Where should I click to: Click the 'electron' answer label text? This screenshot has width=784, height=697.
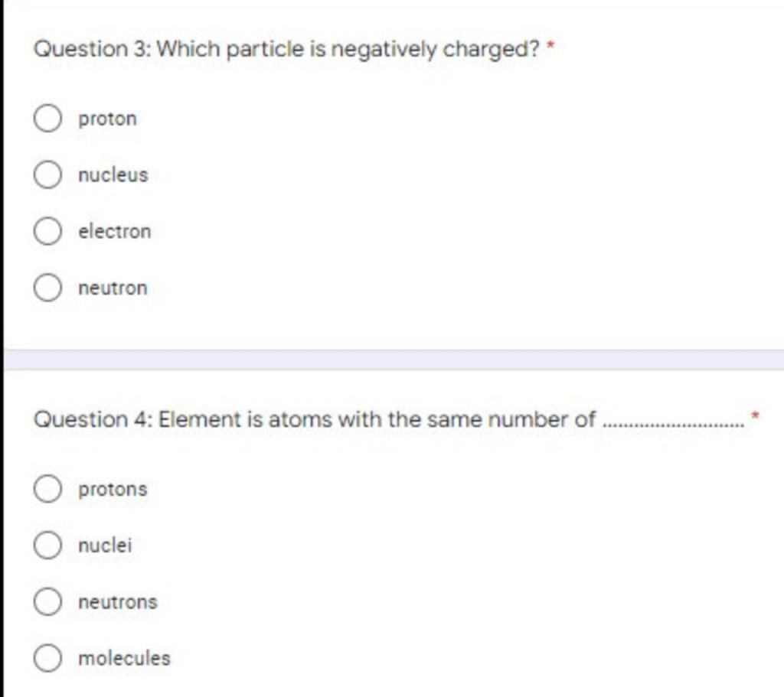[x=115, y=231]
